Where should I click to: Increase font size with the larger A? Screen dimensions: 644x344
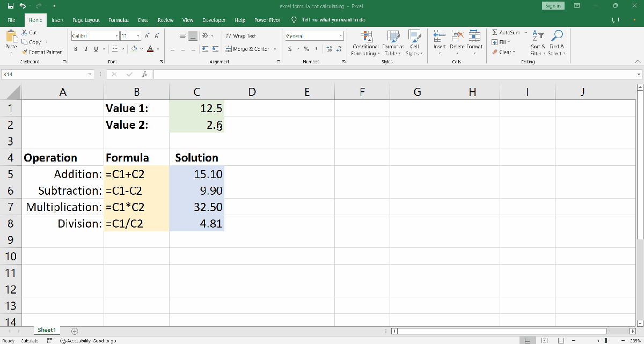point(147,36)
